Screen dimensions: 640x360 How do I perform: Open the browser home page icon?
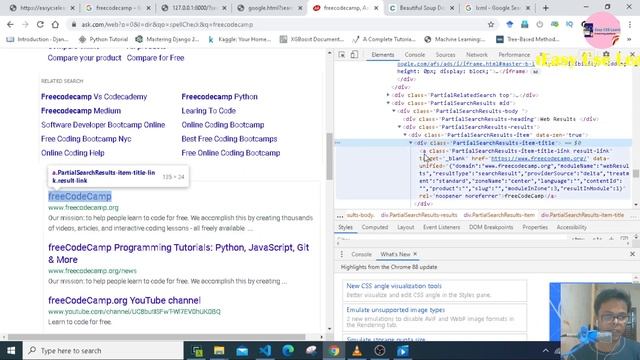55,24
